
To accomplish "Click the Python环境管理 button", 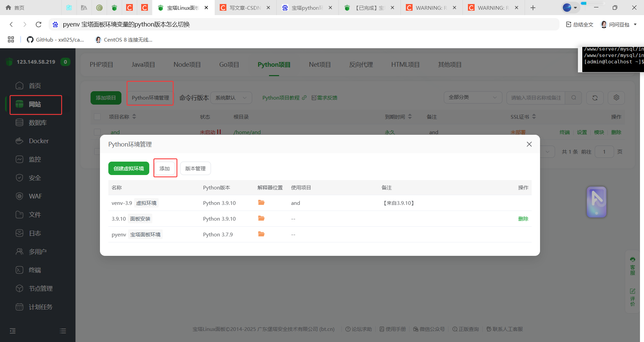I will pos(150,98).
